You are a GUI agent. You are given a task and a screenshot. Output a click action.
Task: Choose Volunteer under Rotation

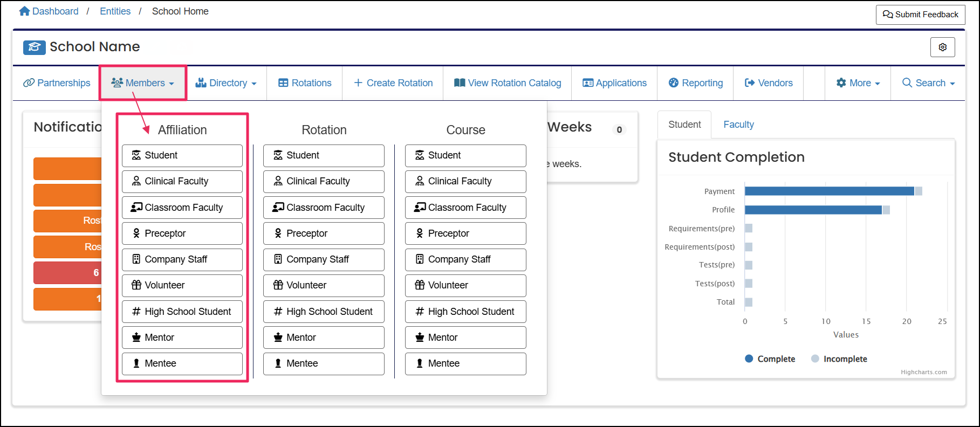[x=324, y=285]
